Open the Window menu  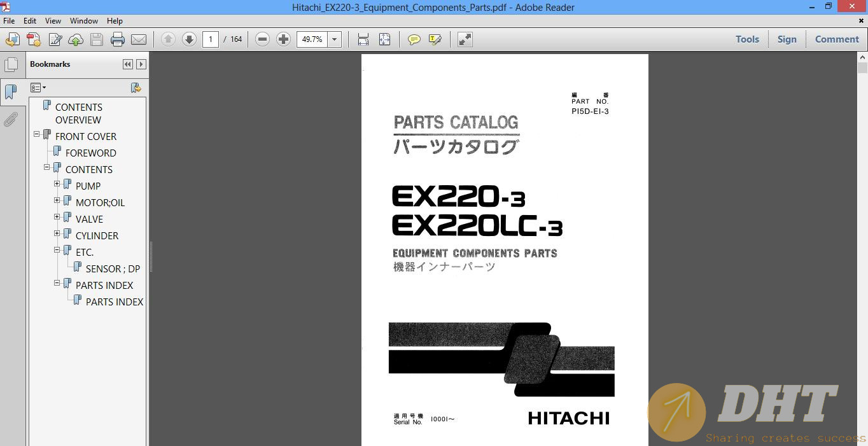coord(83,20)
